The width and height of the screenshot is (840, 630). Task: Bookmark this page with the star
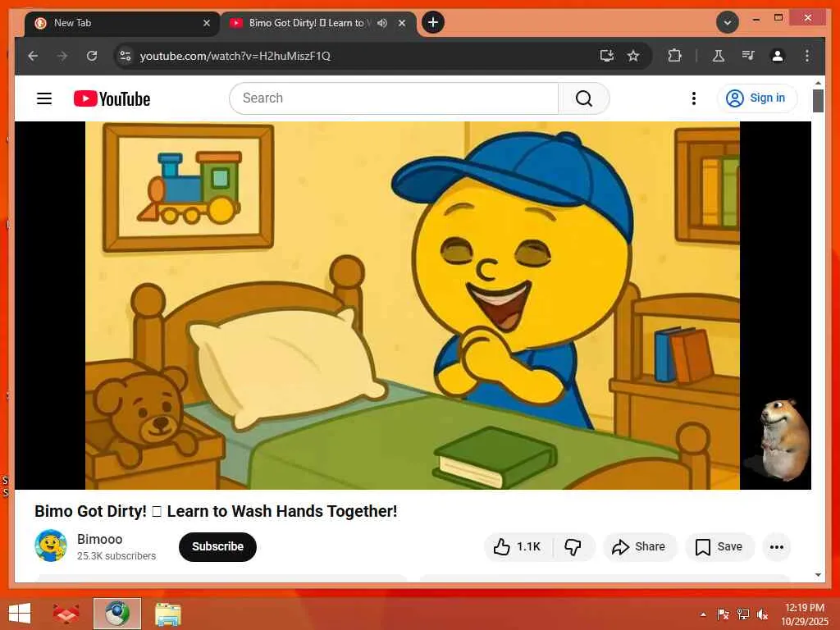633,56
